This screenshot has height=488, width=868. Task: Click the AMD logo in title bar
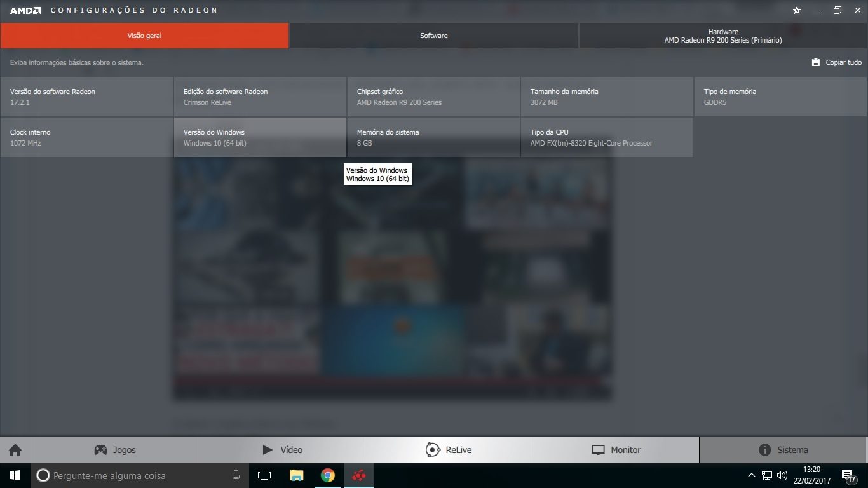point(25,10)
